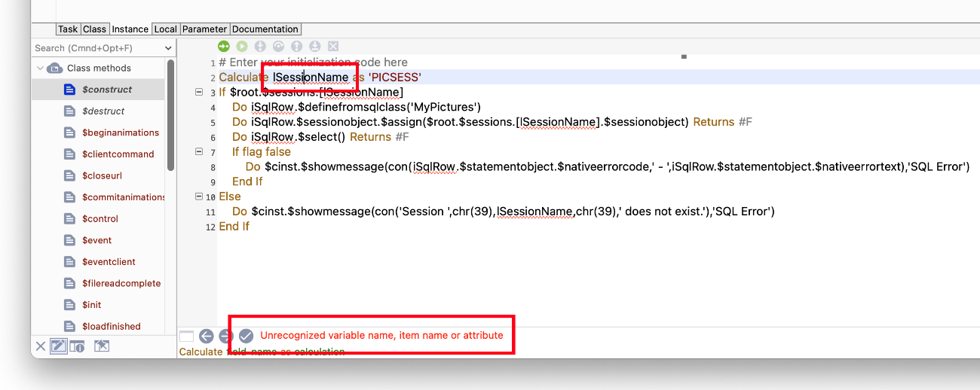Click the Stop debugger X icon

[333, 46]
